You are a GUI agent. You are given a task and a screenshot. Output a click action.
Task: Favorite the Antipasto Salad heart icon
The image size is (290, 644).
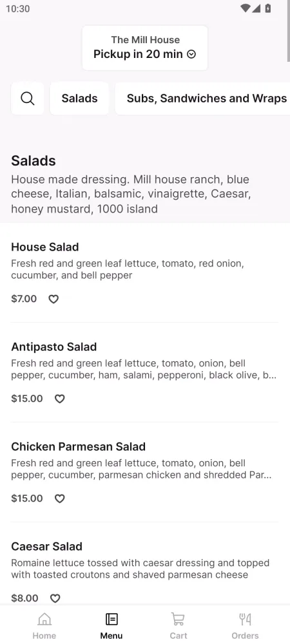point(60,399)
